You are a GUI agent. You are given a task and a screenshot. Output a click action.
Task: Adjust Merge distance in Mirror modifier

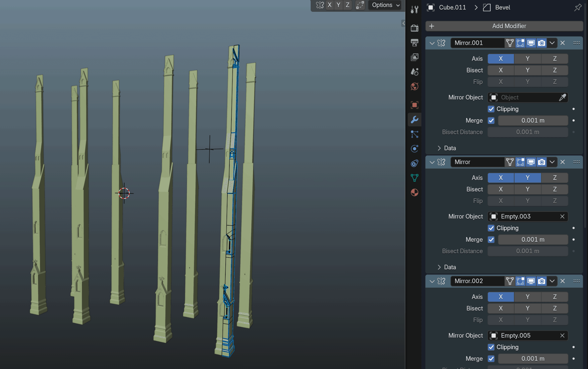(533, 240)
